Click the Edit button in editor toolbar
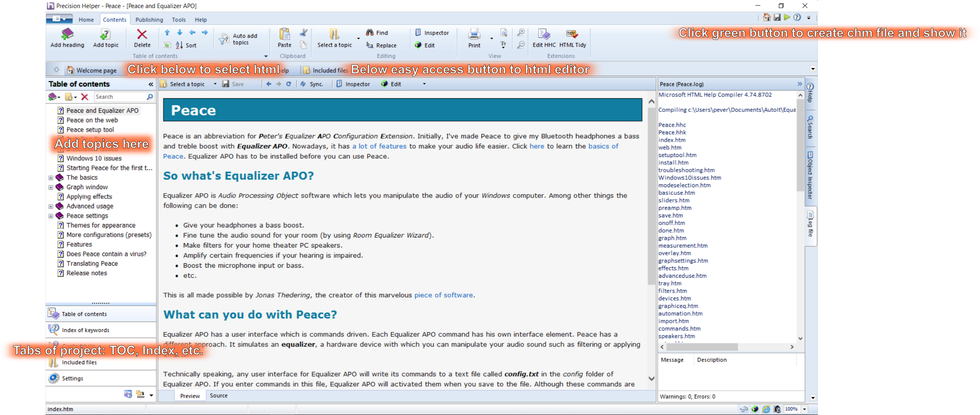The image size is (980, 415). (x=391, y=84)
